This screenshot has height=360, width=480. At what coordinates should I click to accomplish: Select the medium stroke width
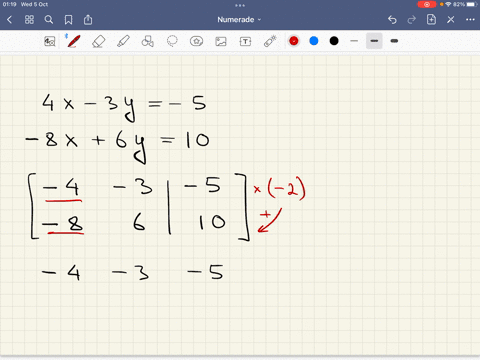coord(374,41)
